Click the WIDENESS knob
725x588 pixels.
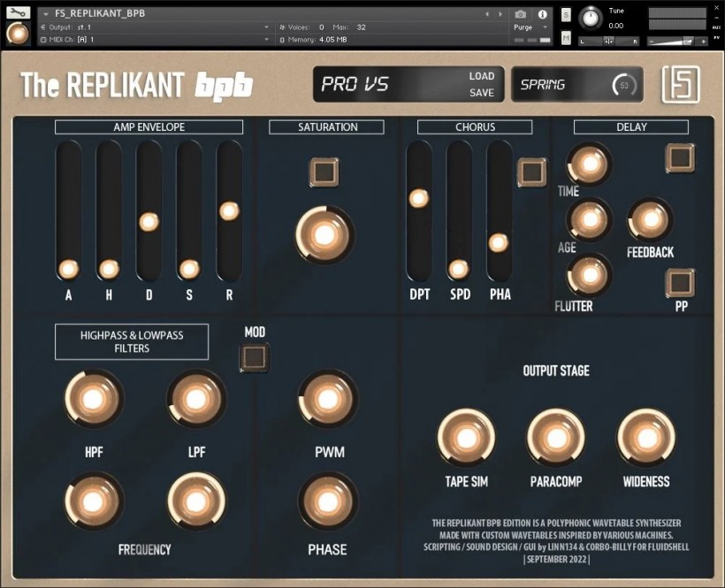click(645, 438)
